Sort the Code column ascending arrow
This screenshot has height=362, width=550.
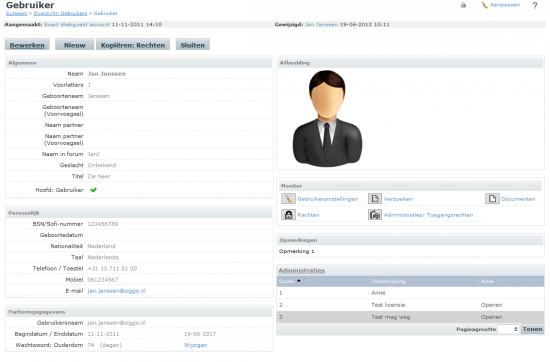(x=299, y=281)
